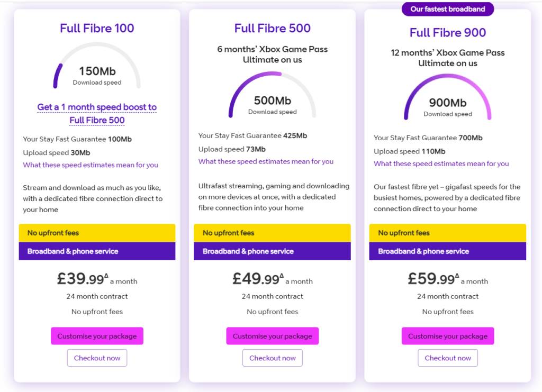
Task: Click the 150Mb download speed gauge
Action: [x=97, y=71]
